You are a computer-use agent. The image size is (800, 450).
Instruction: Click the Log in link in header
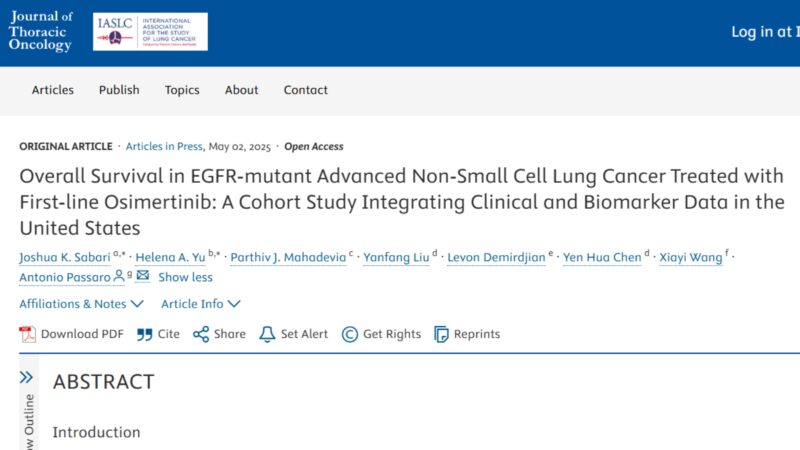pos(765,32)
